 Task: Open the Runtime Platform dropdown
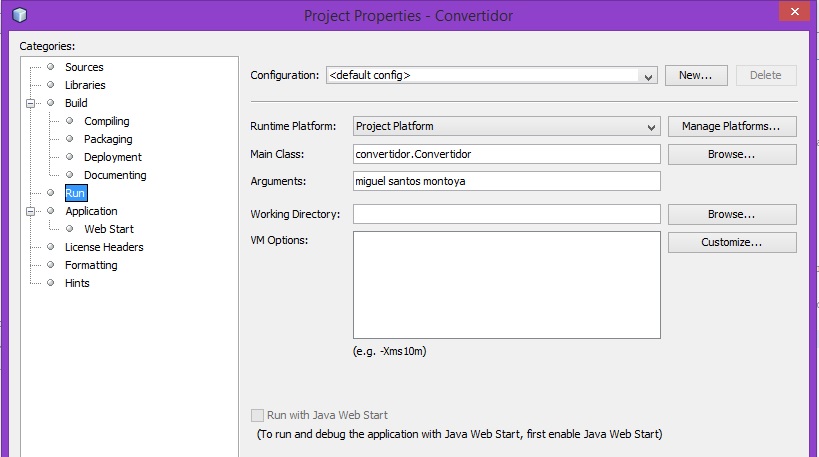(652, 127)
